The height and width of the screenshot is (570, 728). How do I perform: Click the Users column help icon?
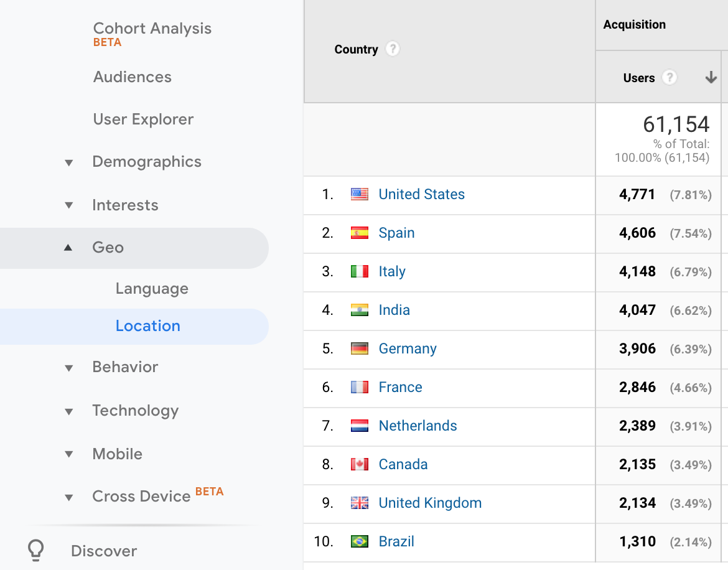coord(670,78)
